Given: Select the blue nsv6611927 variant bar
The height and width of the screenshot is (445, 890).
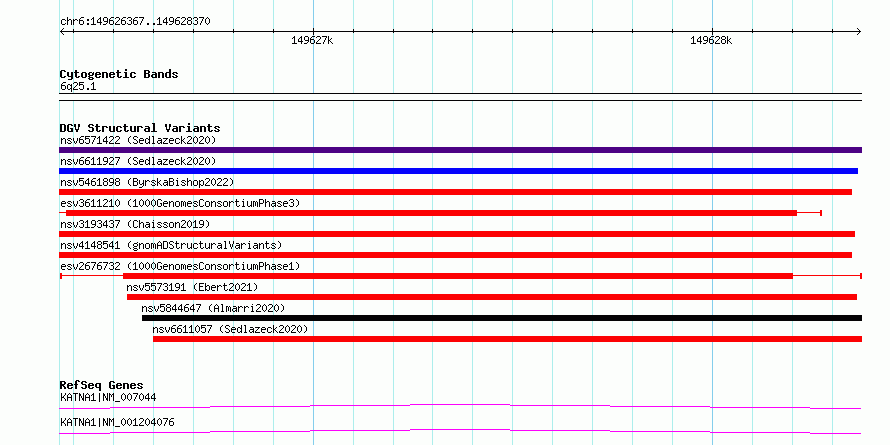Looking at the screenshot, I should [459, 171].
